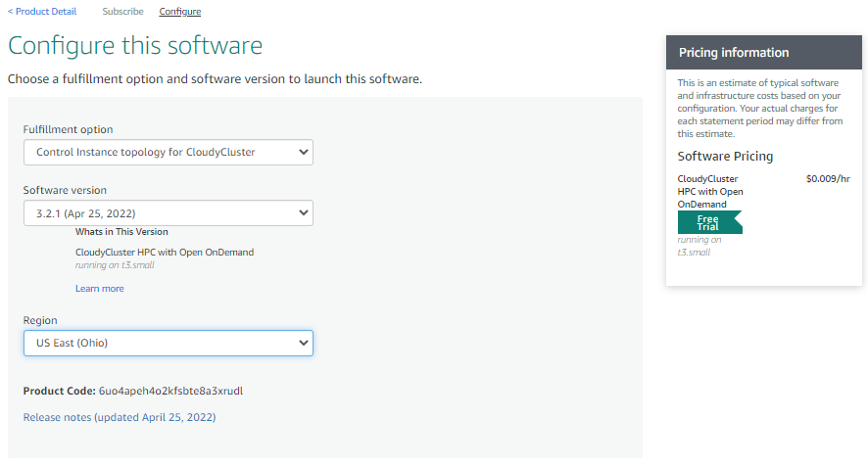Open the Region dropdown showing US East (Ohio)

coord(169,343)
